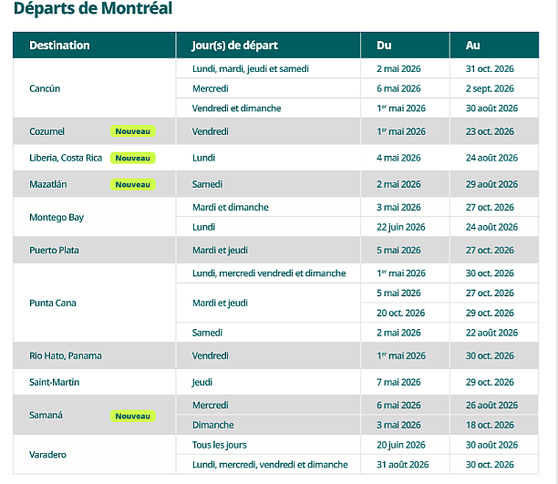Image resolution: width=558 pixels, height=484 pixels.
Task: Click the 'Jeudi' departure day for Saint-Martin
Action: 202,382
